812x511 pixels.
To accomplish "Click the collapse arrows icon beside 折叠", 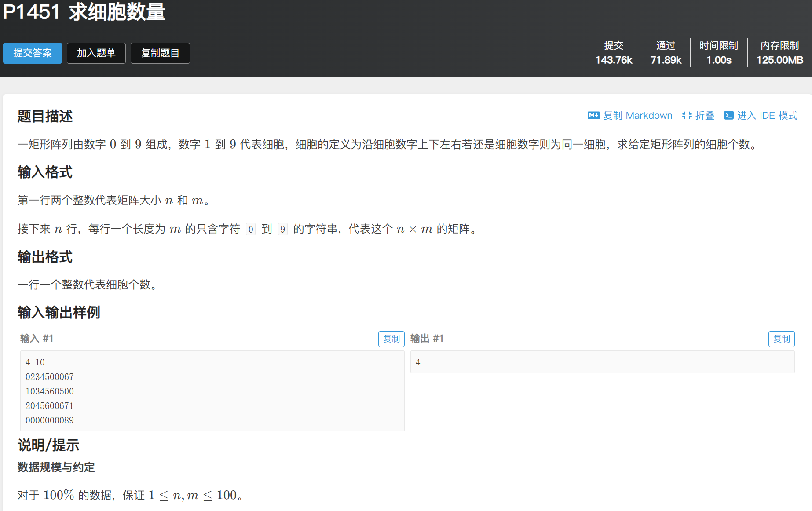I will pyautogui.click(x=687, y=115).
